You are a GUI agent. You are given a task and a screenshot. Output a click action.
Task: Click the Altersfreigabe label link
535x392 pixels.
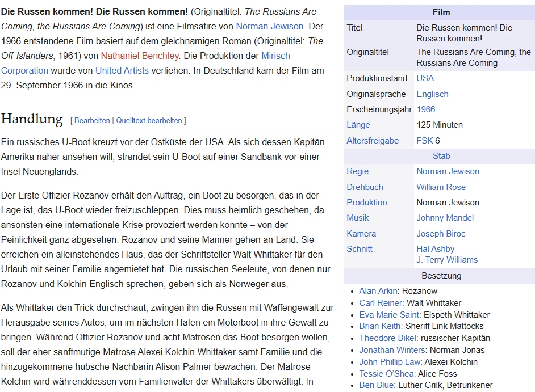click(373, 141)
